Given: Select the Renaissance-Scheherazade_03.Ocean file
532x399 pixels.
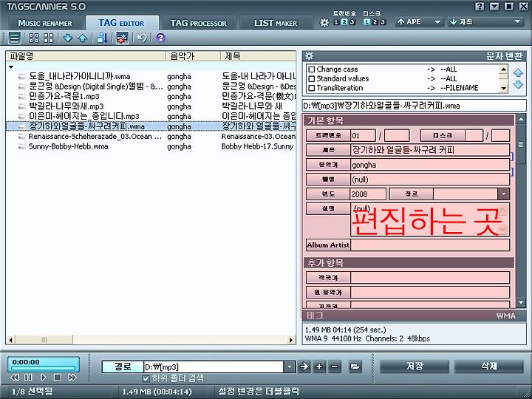Looking at the screenshot, I should [95, 137].
